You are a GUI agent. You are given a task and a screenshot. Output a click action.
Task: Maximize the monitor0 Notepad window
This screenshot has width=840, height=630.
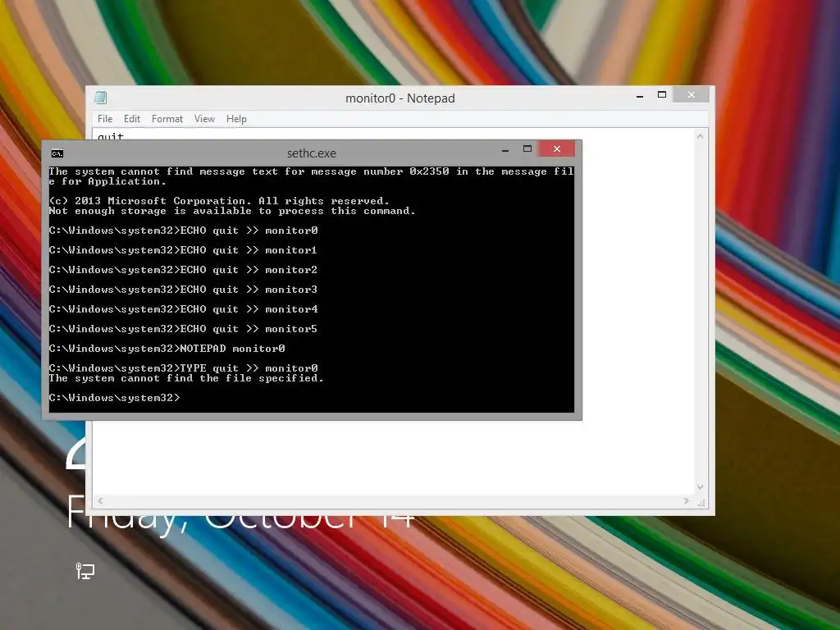pos(662,95)
